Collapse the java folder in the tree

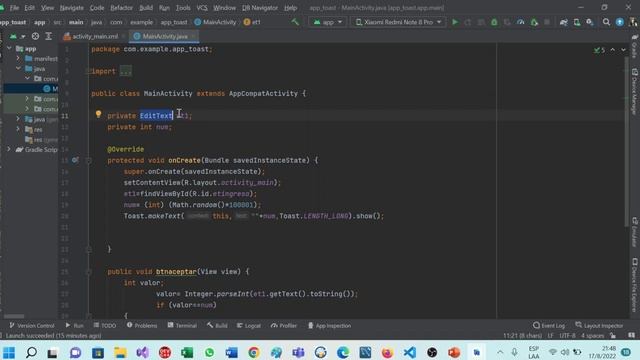(18, 69)
